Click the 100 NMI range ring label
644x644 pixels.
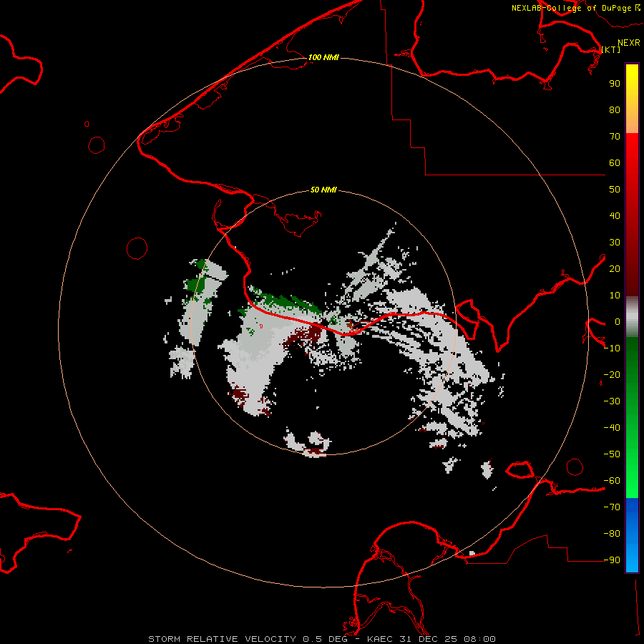(323, 57)
